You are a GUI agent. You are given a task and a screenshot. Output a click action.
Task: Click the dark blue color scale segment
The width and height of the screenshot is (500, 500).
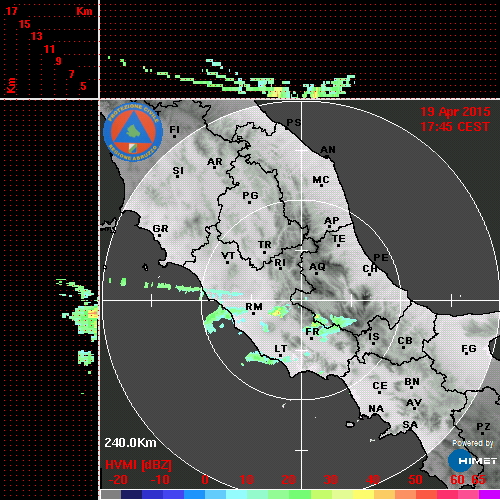tap(131, 494)
